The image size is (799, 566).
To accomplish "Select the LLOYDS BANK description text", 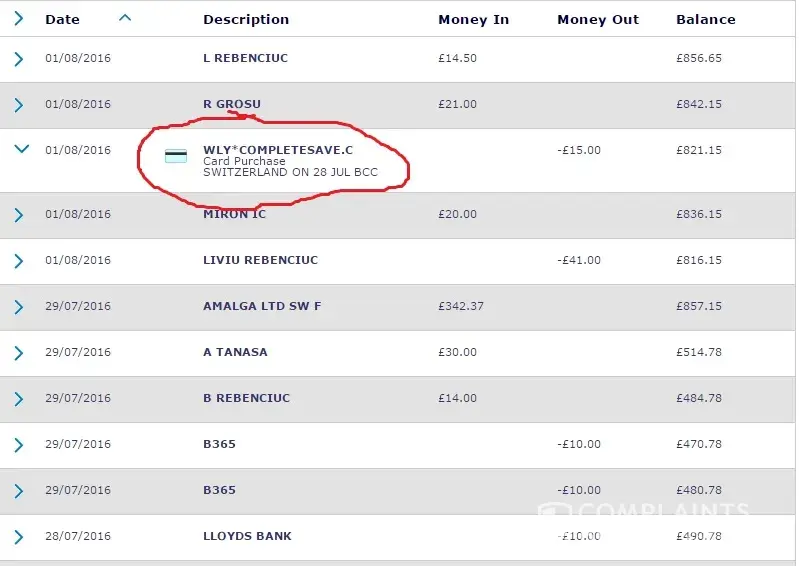I will [247, 536].
